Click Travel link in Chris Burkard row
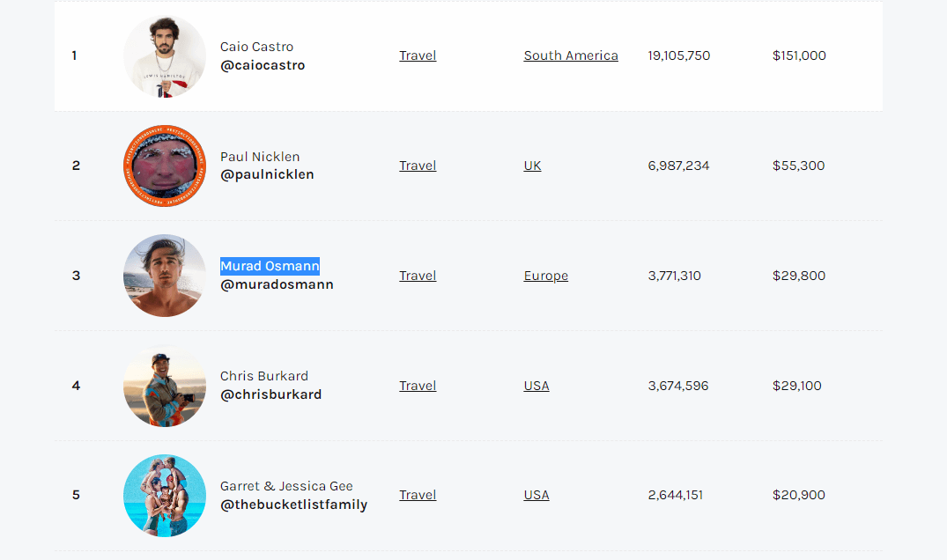947x560 pixels. click(x=418, y=386)
